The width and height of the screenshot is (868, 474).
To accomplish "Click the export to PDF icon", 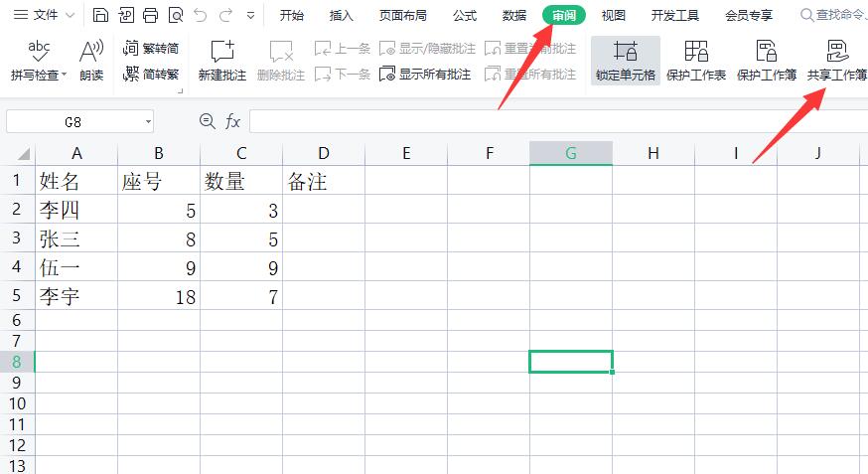I will 126,15.
